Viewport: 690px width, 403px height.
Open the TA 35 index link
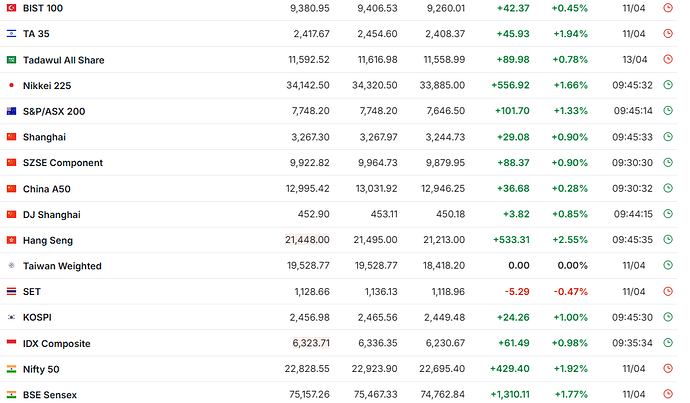(36, 34)
